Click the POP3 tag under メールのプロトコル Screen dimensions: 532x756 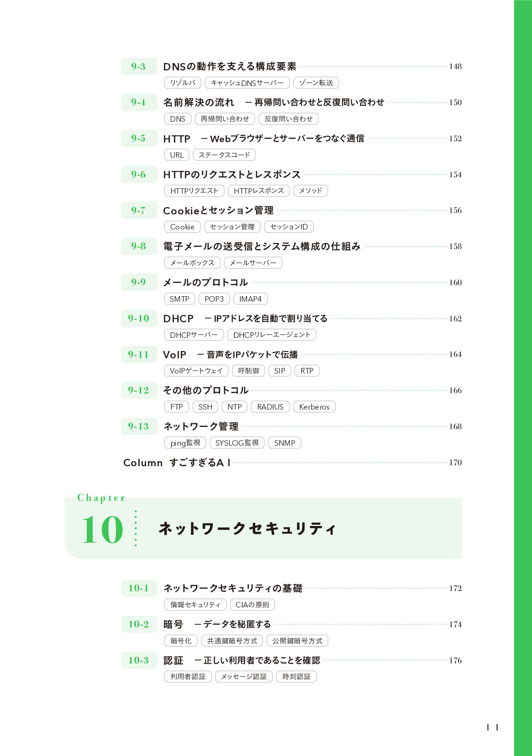[x=214, y=299]
